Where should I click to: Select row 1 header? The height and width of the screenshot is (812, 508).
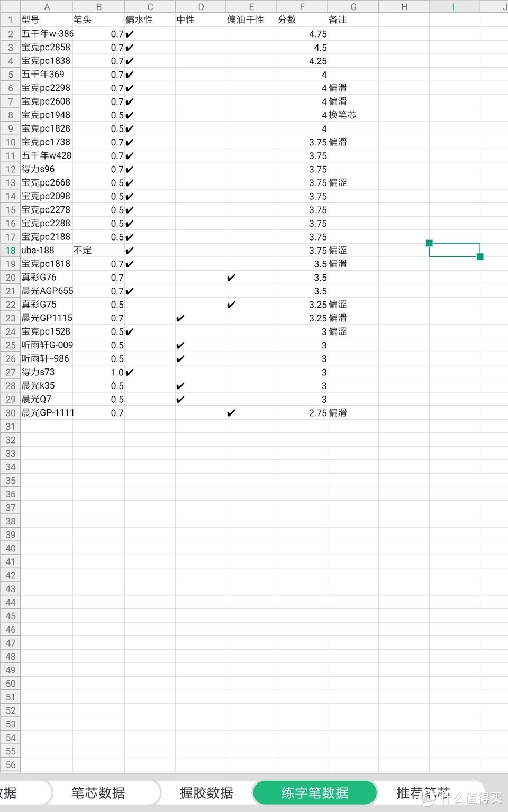click(x=11, y=20)
